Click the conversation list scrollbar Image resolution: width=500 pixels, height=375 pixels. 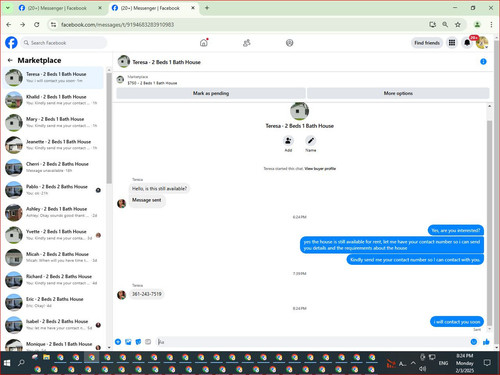pyautogui.click(x=109, y=128)
